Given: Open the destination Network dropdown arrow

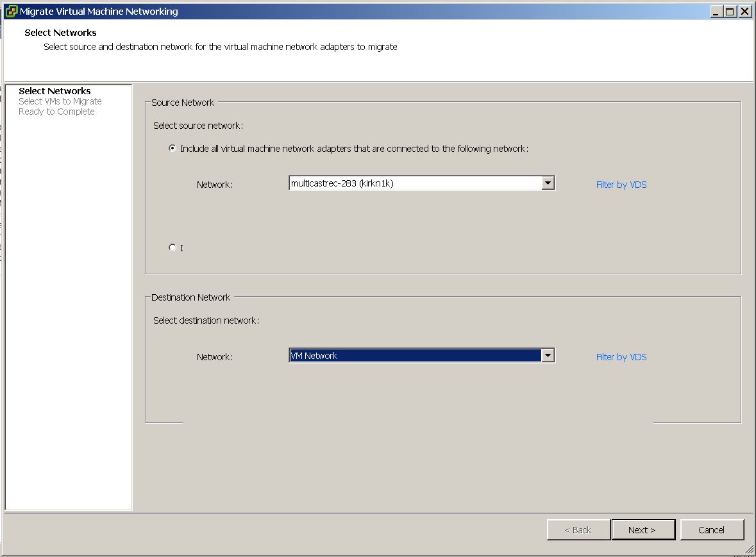Looking at the screenshot, I should [x=548, y=356].
